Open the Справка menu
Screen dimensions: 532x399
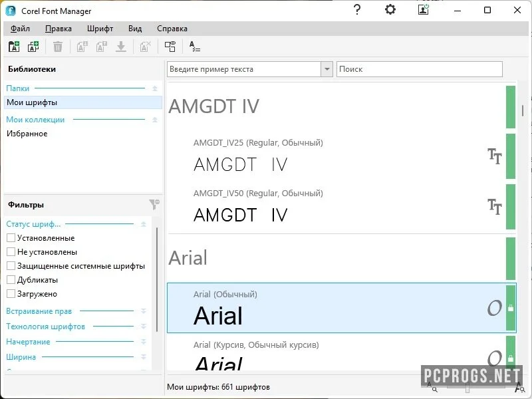point(172,29)
